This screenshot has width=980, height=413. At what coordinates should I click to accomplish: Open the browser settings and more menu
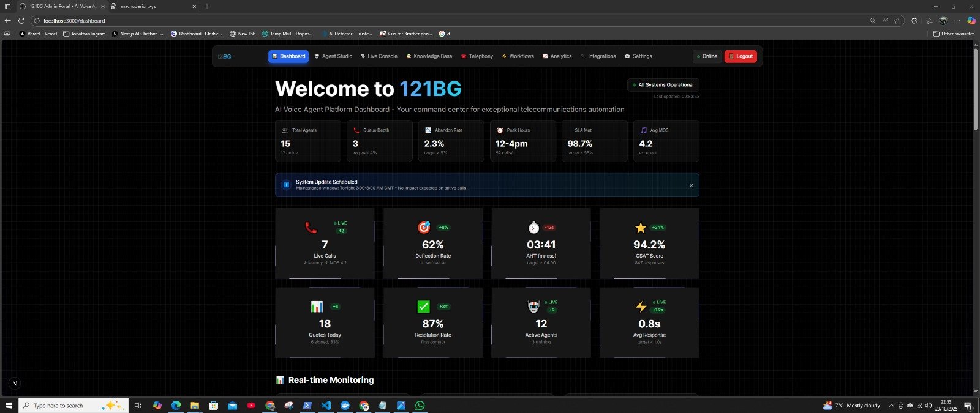tap(957, 21)
